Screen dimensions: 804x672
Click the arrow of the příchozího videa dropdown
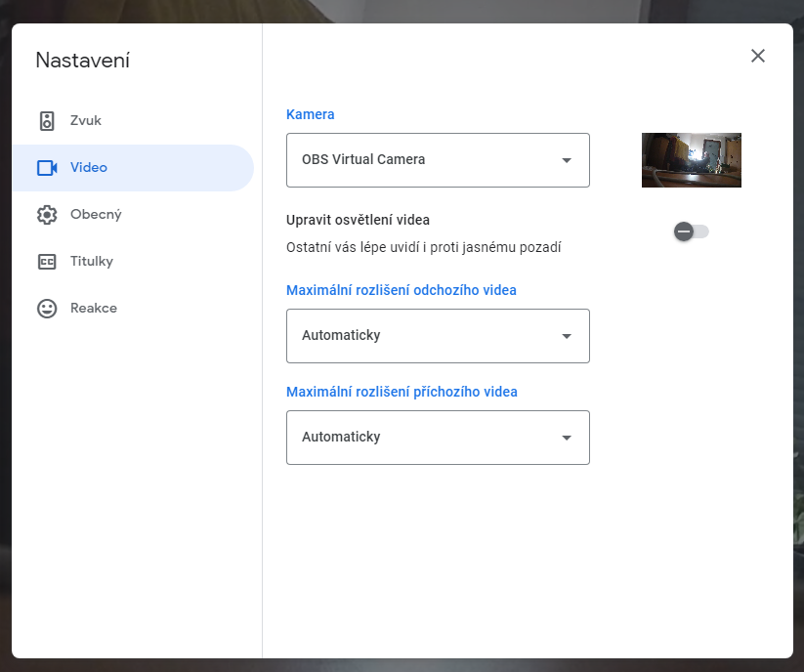[567, 438]
